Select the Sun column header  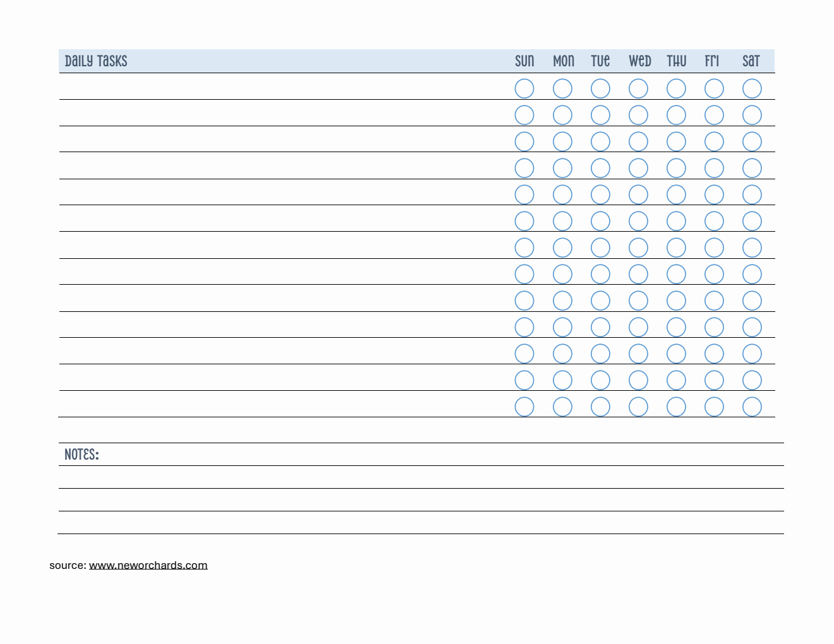click(x=524, y=61)
